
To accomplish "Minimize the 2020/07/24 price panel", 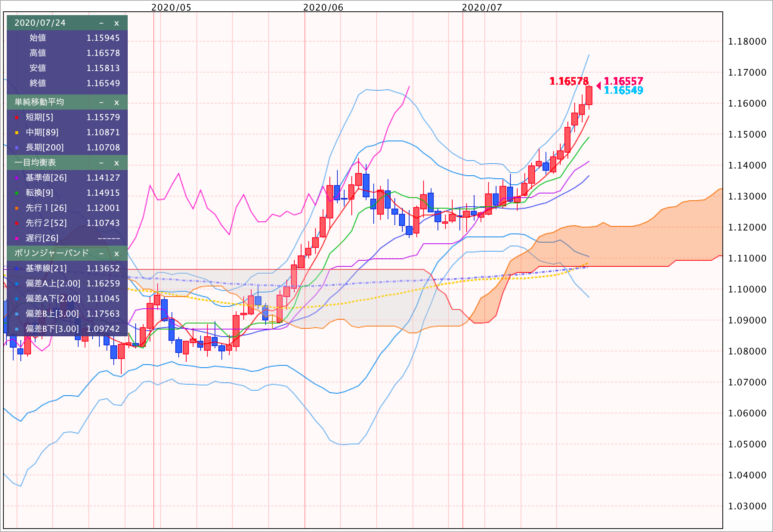I will click(101, 23).
